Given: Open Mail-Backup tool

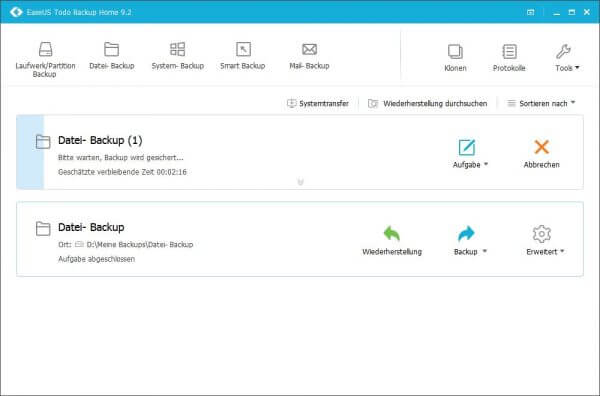Looking at the screenshot, I should [309, 56].
